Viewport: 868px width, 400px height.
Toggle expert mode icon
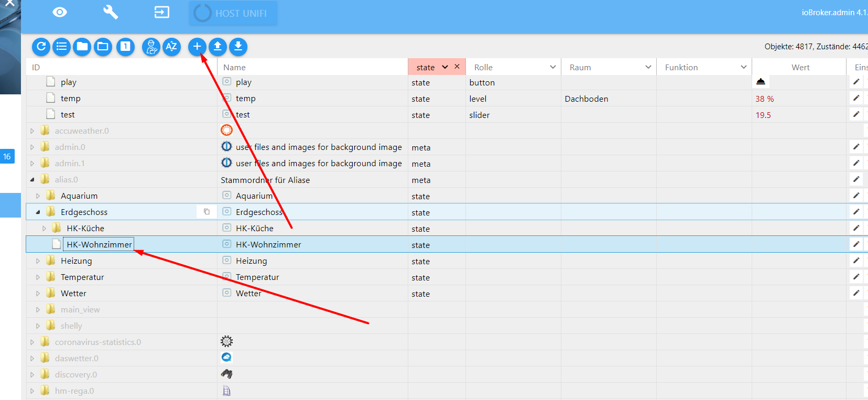[x=151, y=47]
